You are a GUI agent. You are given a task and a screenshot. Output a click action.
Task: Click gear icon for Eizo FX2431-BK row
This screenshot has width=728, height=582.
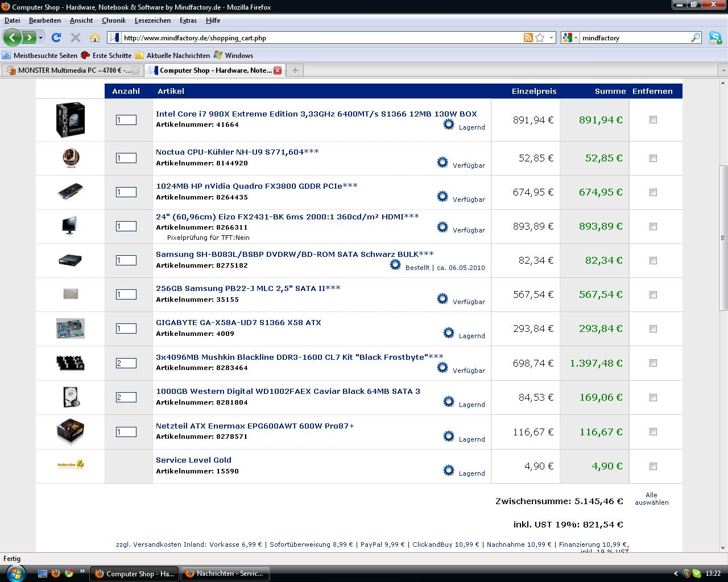pyautogui.click(x=442, y=227)
